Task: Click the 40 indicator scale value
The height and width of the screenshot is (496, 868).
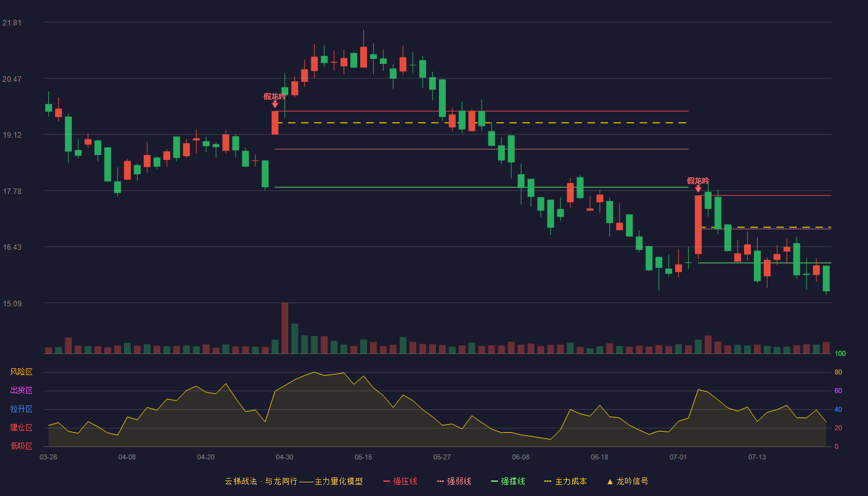Action: point(838,409)
